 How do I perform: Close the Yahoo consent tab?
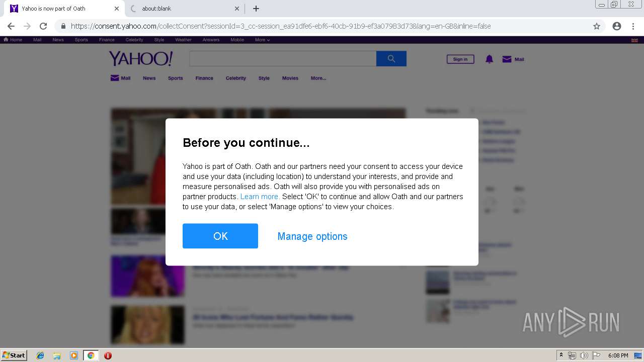pyautogui.click(x=117, y=9)
